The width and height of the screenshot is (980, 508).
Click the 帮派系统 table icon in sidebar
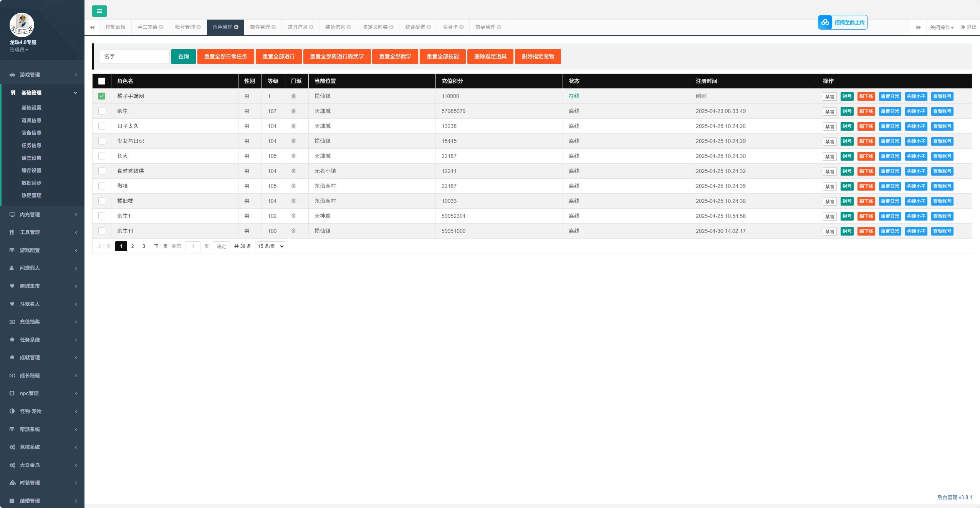point(12,429)
